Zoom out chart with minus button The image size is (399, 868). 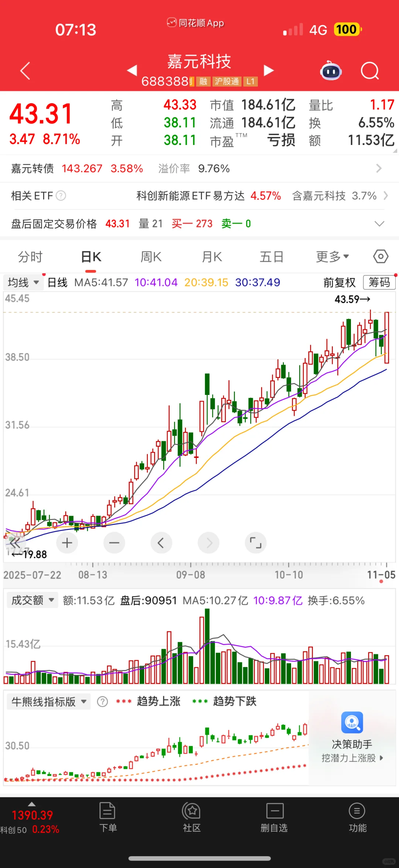pos(114,543)
